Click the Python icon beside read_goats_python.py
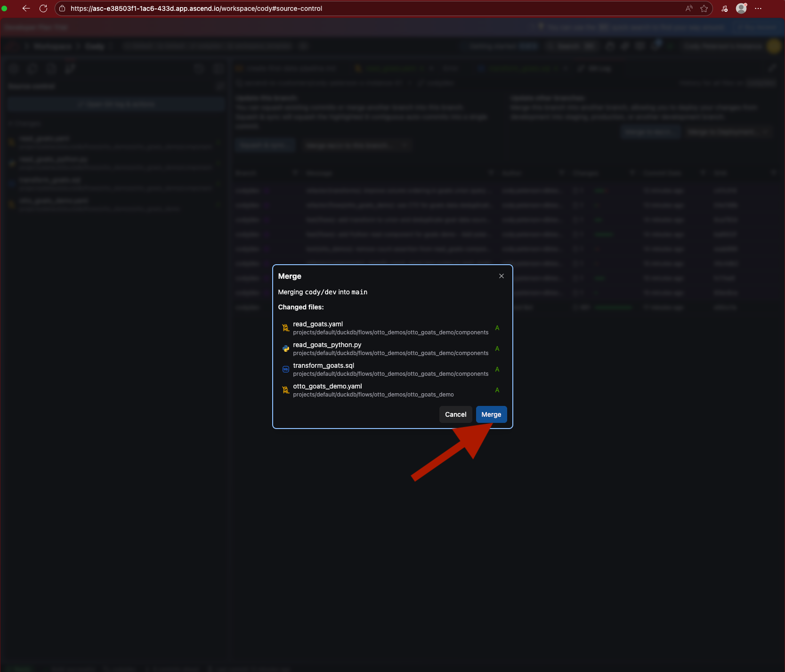 click(286, 348)
